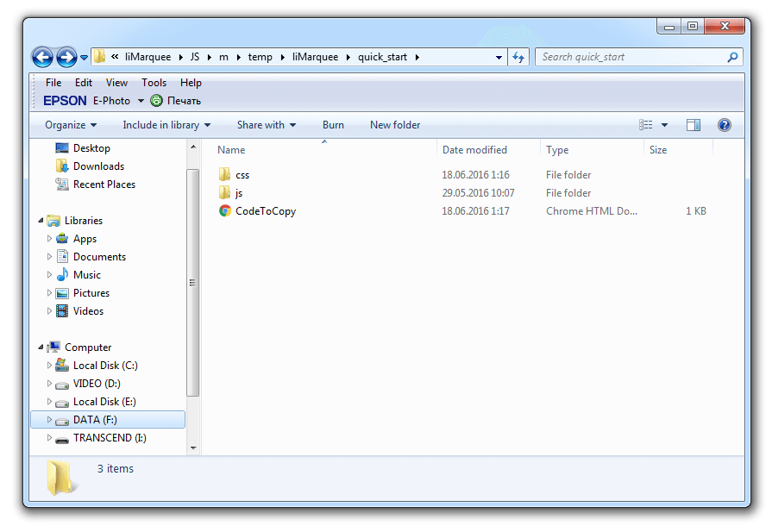Select the js folder icon
Viewport: 772px width, 532px height.
click(x=224, y=192)
